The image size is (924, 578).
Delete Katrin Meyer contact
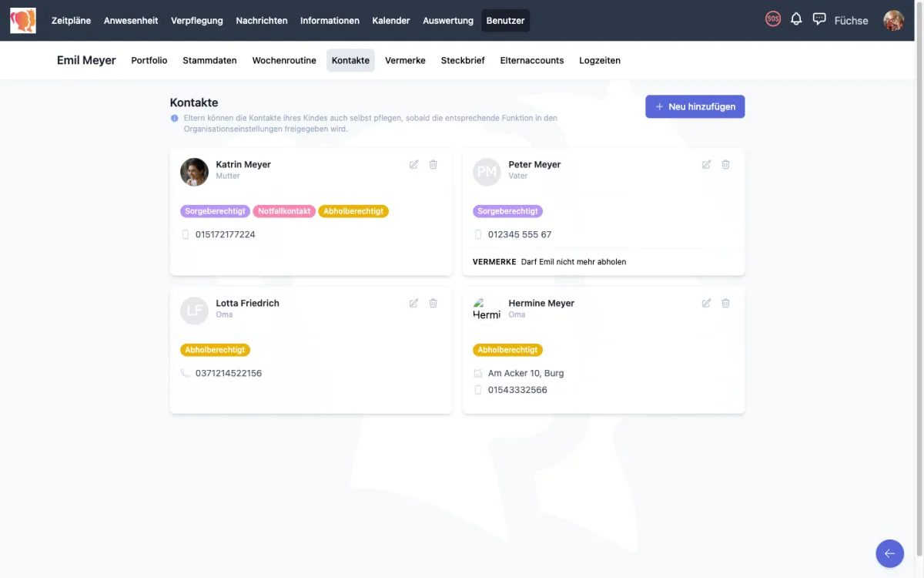click(x=433, y=164)
